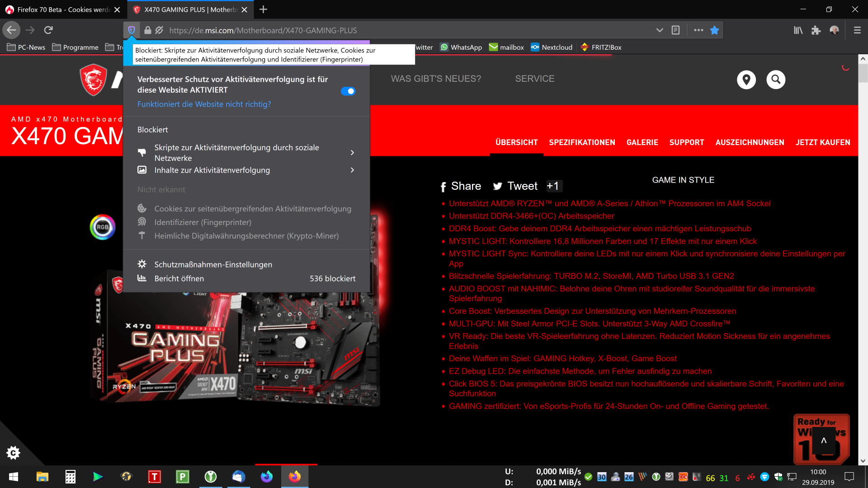Click the MSI store locator pin icon

[746, 80]
